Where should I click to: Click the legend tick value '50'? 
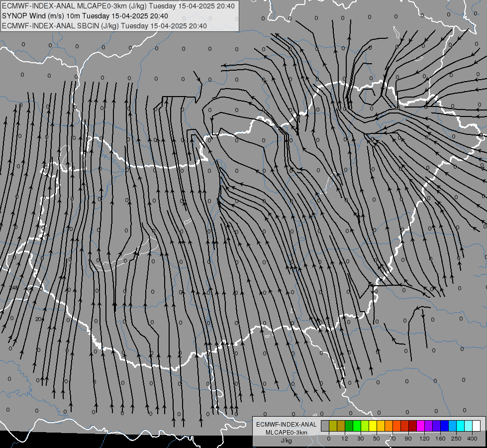click(377, 439)
